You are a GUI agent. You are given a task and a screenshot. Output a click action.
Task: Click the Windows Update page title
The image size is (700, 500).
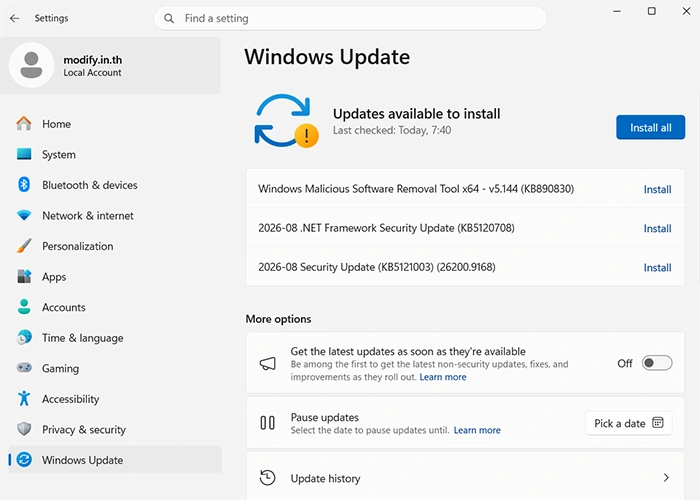327,57
